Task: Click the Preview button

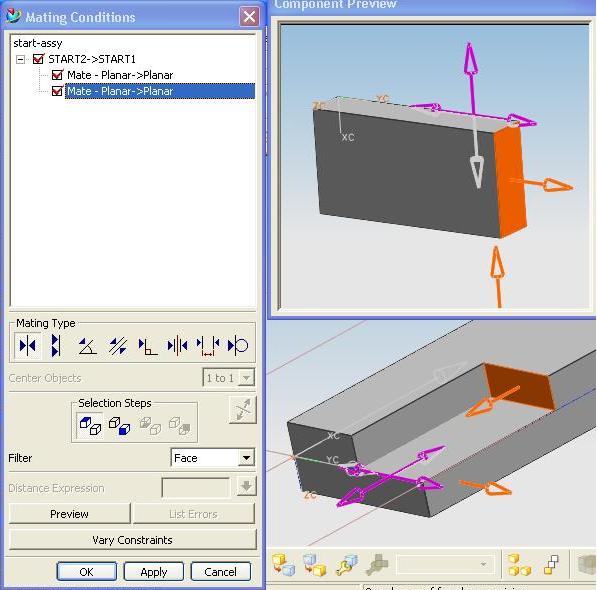Action: 69,514
